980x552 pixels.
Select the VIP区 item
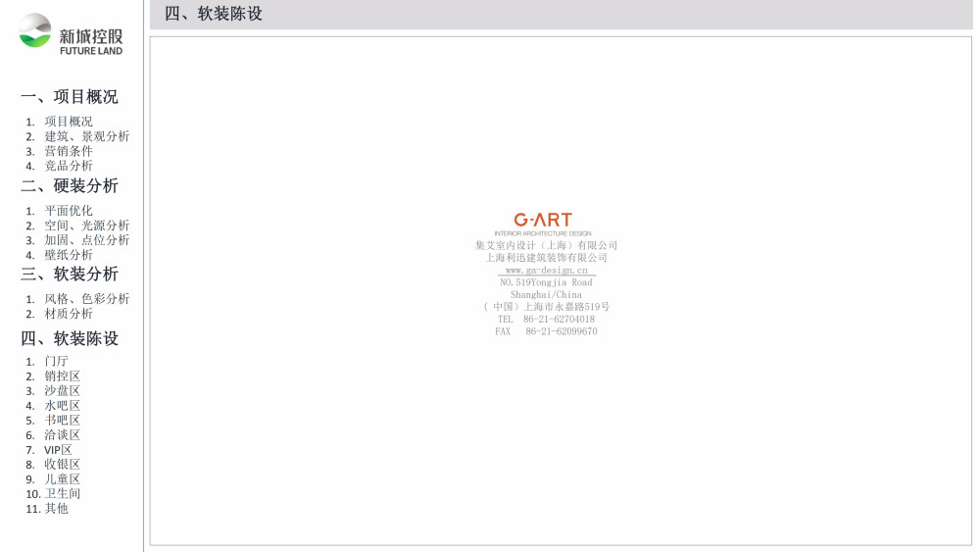[x=58, y=450]
